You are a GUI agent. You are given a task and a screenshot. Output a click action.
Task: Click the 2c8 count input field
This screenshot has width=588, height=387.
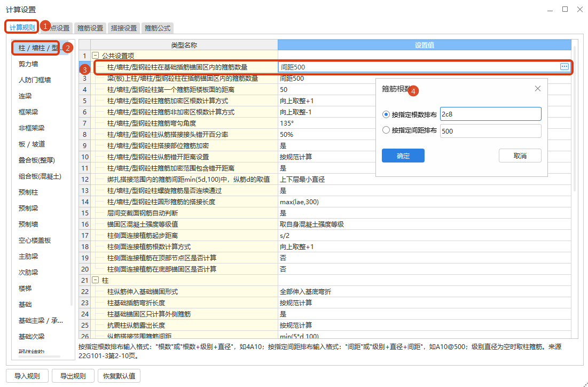(490, 114)
